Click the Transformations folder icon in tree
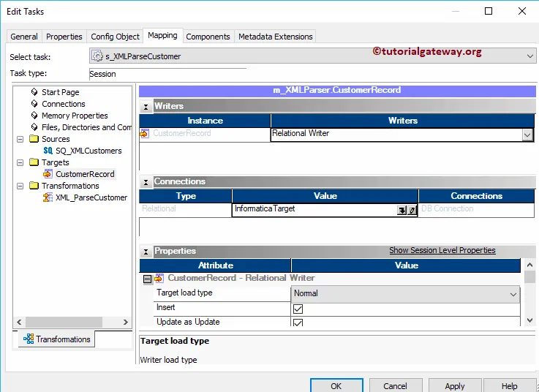 tap(34, 185)
